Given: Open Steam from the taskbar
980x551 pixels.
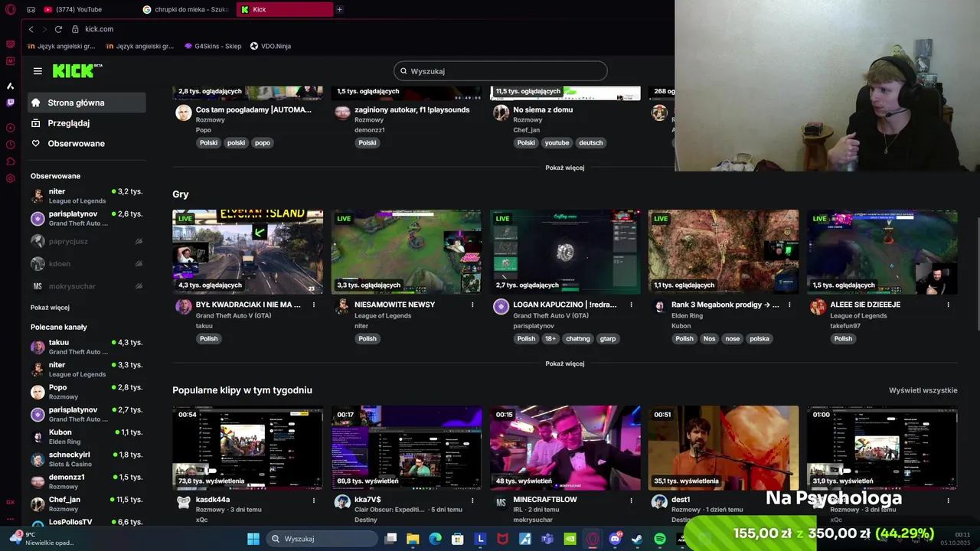Looking at the screenshot, I should pos(637,539).
